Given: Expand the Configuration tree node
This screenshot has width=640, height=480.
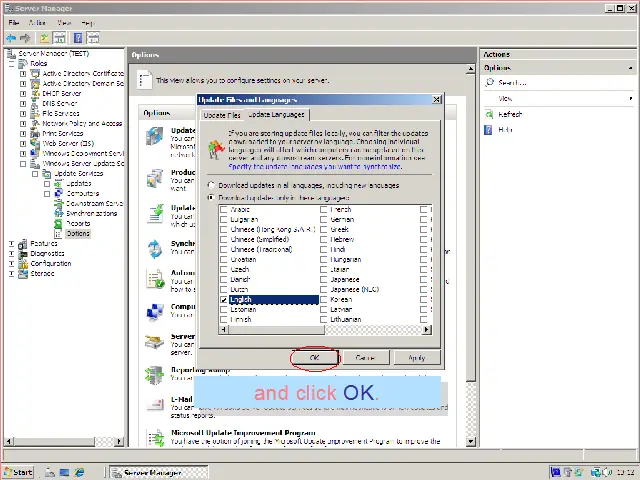Looking at the screenshot, I should tap(11, 264).
